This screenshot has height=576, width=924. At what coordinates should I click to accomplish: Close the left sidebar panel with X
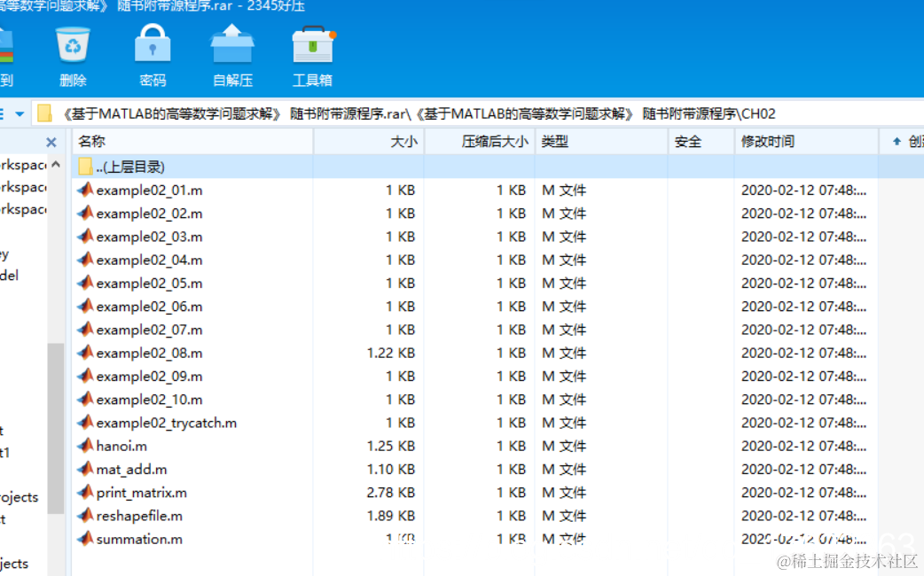51,142
